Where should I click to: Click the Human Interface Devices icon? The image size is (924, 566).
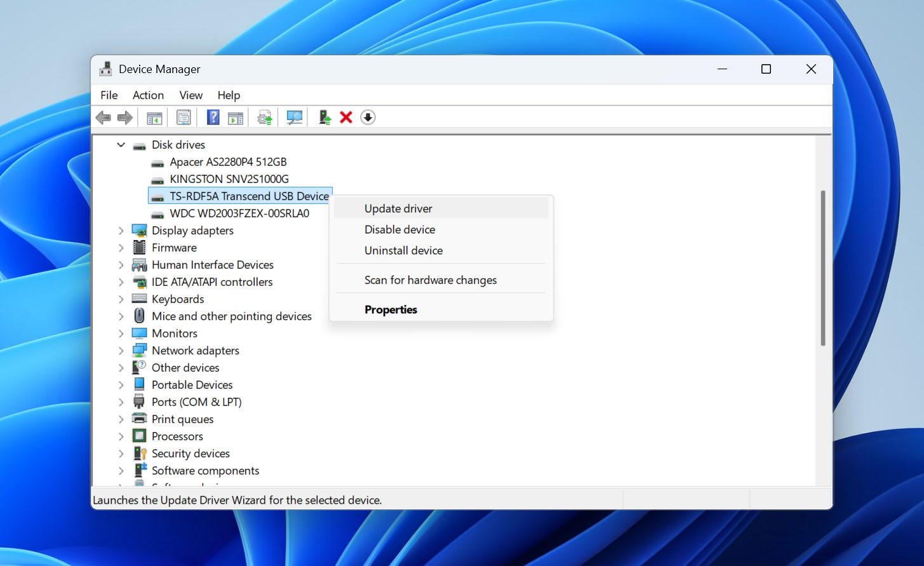139,264
